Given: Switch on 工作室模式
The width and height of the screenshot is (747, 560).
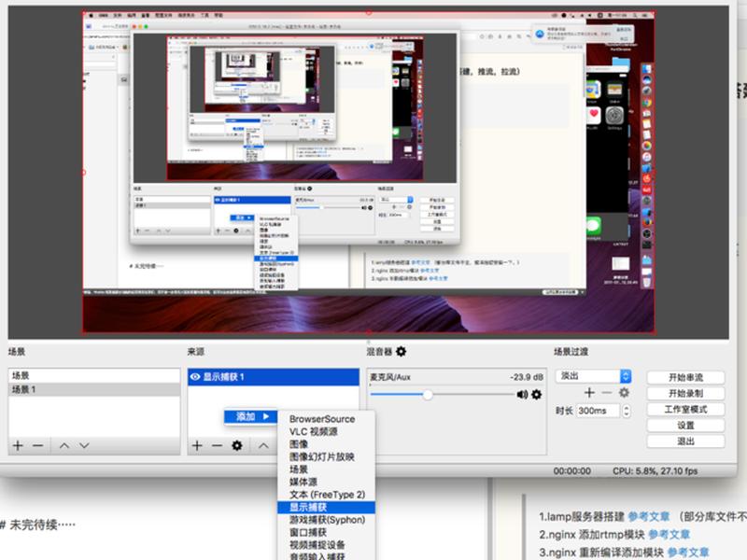Looking at the screenshot, I should pyautogui.click(x=685, y=410).
